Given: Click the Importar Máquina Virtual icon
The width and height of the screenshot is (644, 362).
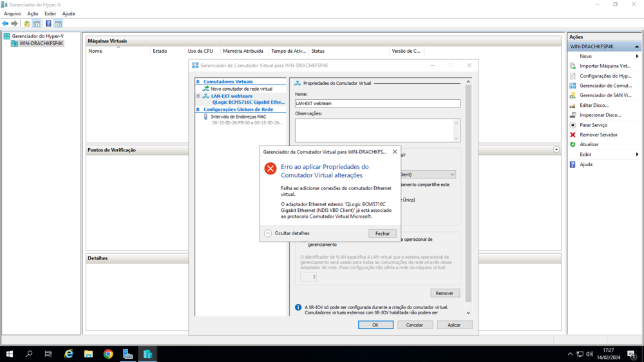Looking at the screenshot, I should click(573, 66).
